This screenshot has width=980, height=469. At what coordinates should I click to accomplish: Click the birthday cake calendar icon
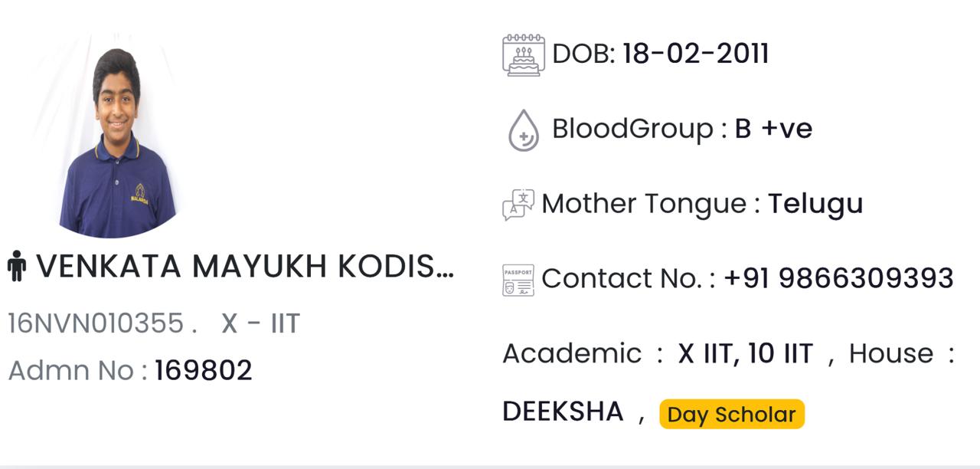coord(524,54)
